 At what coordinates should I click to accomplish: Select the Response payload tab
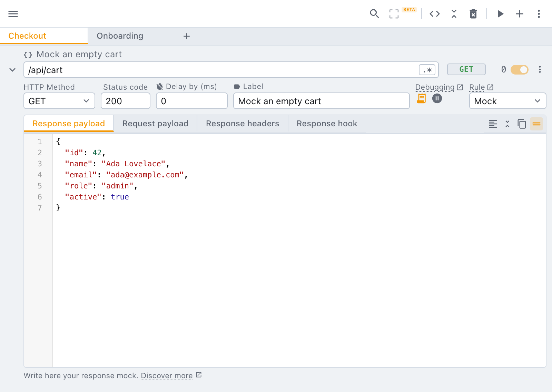click(69, 124)
